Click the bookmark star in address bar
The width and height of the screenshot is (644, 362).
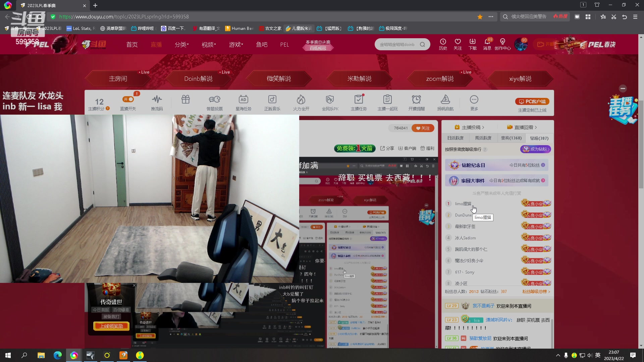coord(480,17)
